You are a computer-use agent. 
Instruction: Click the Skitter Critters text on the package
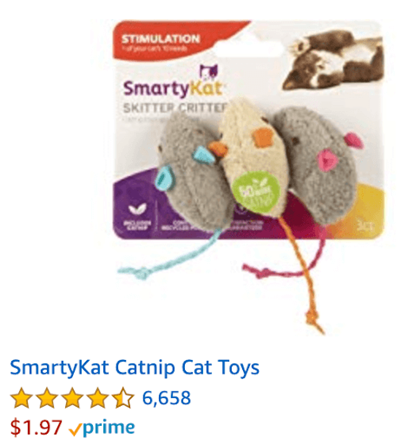click(175, 108)
